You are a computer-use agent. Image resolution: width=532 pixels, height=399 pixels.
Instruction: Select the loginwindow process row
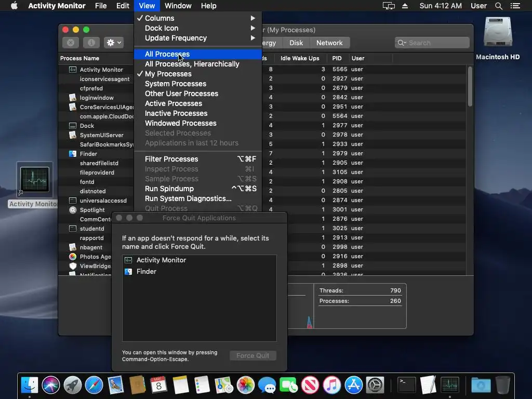[97, 97]
